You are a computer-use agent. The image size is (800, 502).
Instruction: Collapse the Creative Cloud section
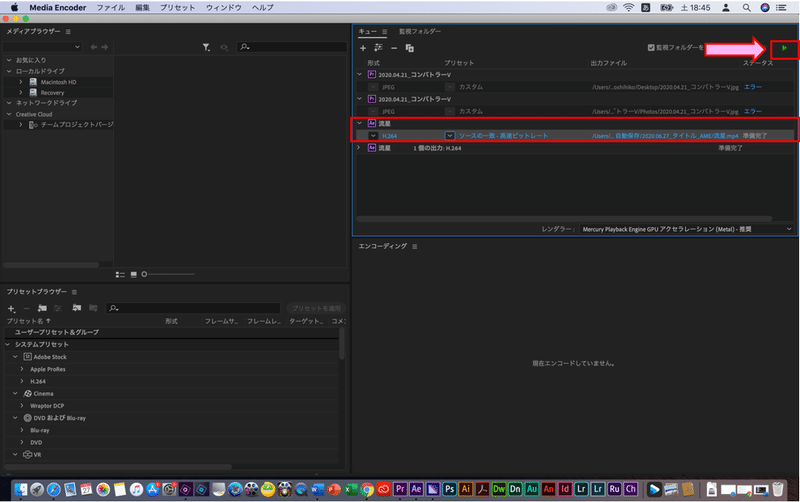[x=9, y=114]
